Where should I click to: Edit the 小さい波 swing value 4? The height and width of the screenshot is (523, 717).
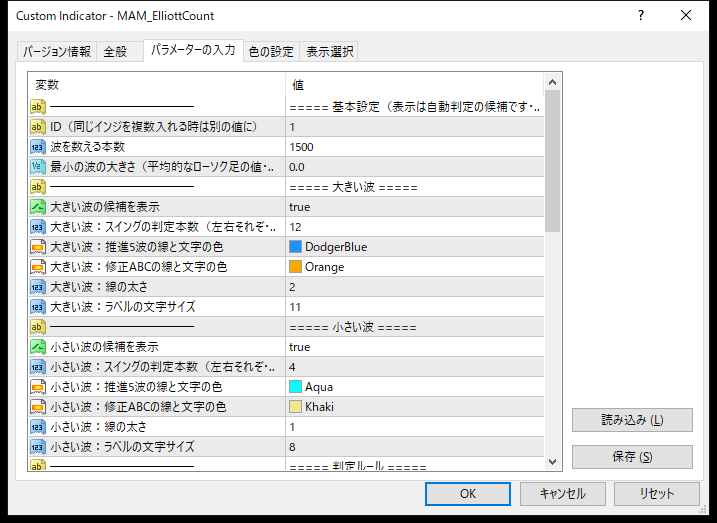pos(415,367)
